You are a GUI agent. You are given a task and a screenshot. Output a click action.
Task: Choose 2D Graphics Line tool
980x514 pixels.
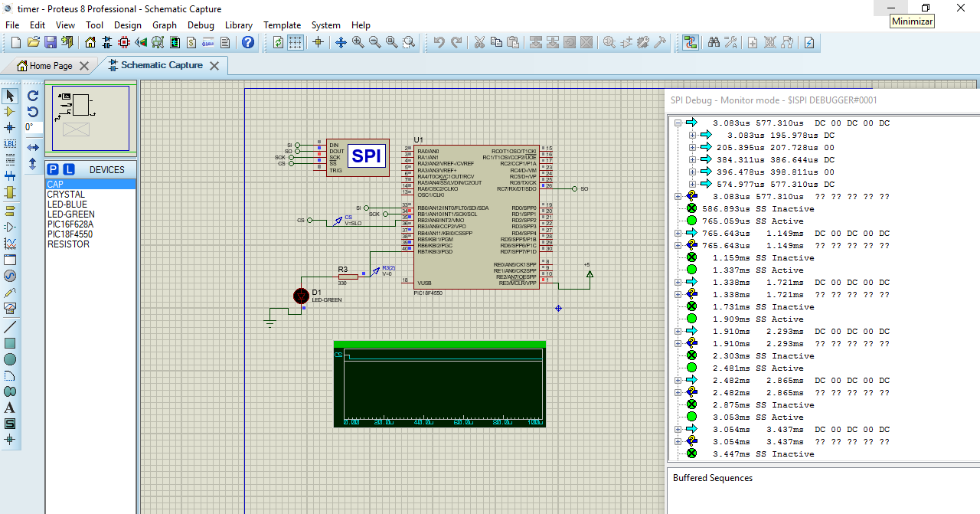pyautogui.click(x=10, y=327)
